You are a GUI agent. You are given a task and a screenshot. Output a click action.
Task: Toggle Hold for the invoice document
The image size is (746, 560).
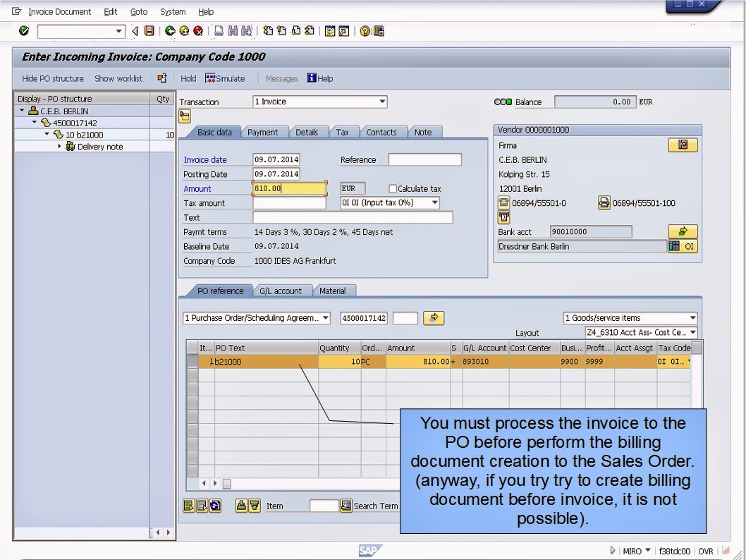pyautogui.click(x=188, y=78)
